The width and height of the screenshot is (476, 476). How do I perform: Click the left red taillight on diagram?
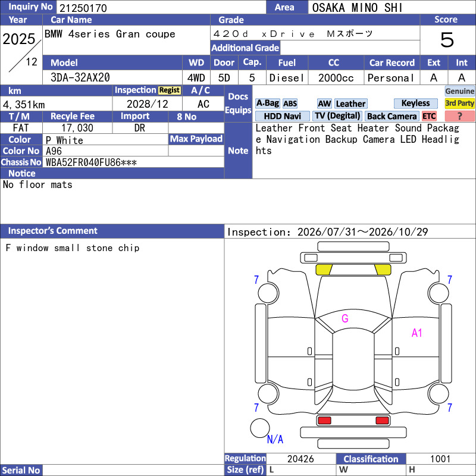point(324,421)
